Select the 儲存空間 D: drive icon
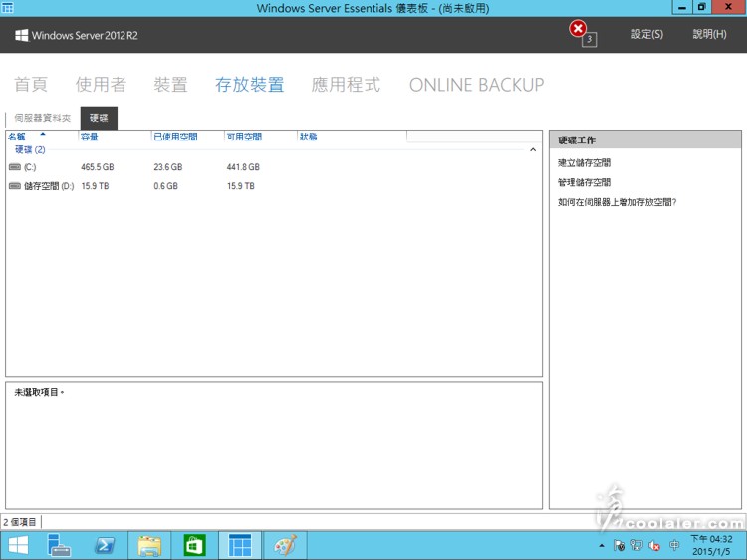The width and height of the screenshot is (747, 560). click(x=15, y=186)
